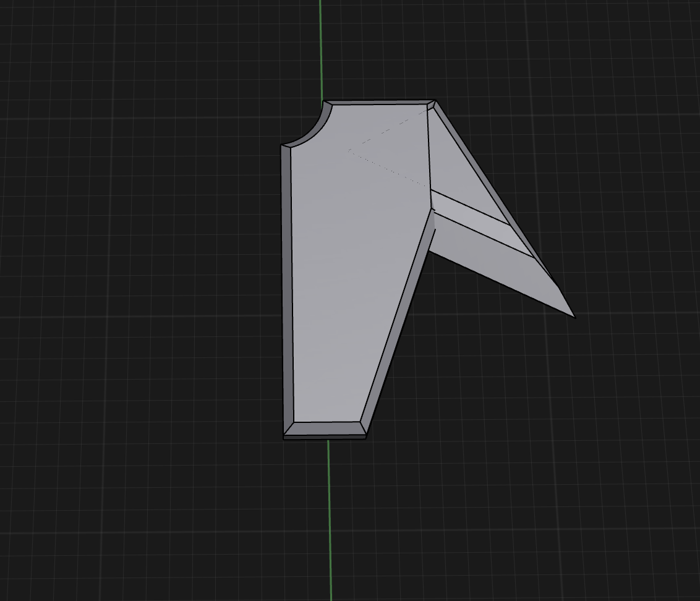The image size is (700, 601).
Task: Click the bottom bevel face of the mesh
Action: click(x=325, y=428)
